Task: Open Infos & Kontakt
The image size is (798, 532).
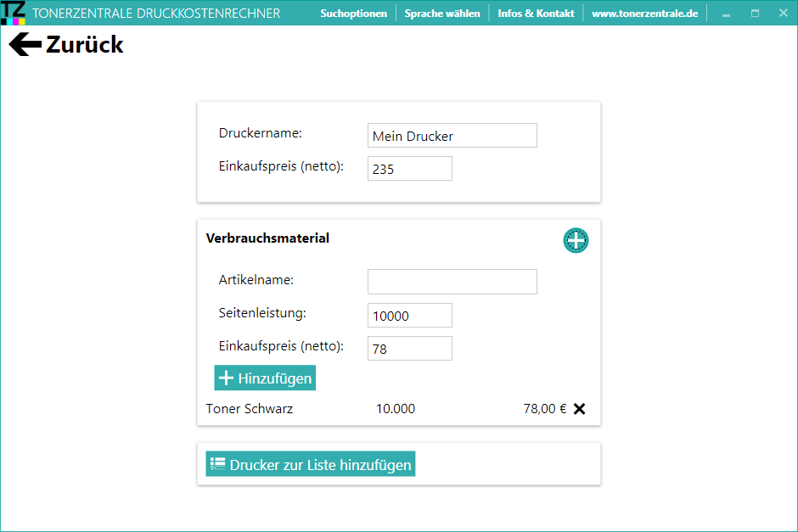Action: point(536,13)
